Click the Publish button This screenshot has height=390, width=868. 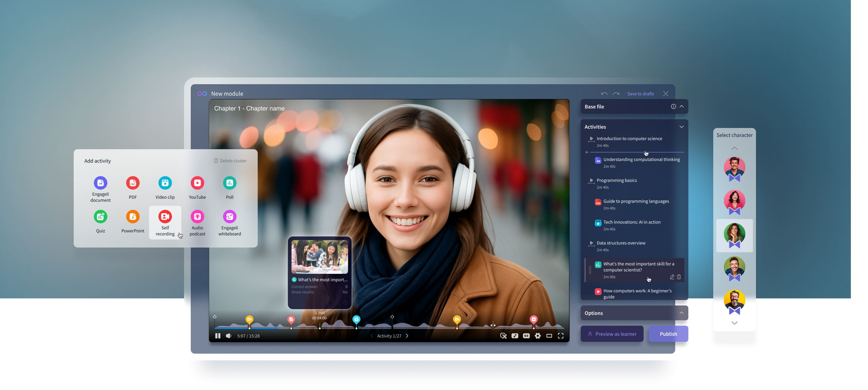click(668, 334)
